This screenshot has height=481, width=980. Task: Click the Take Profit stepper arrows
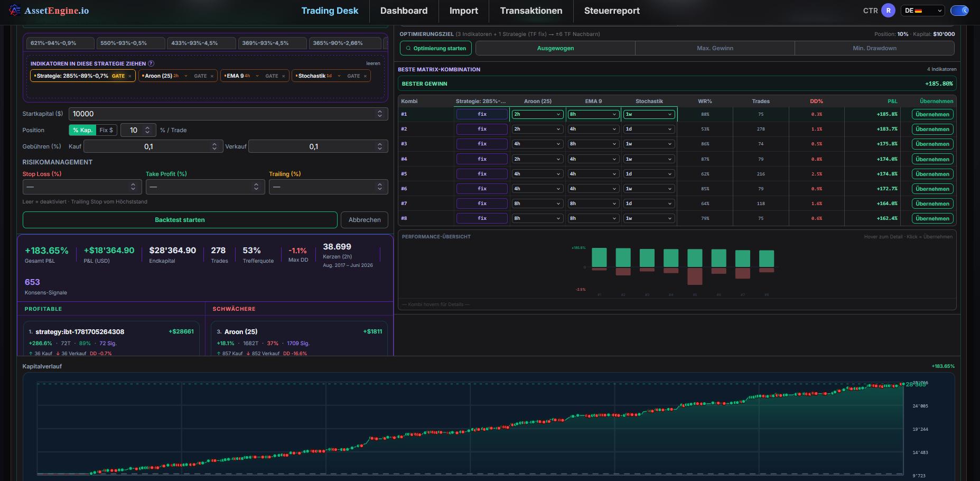coord(256,187)
